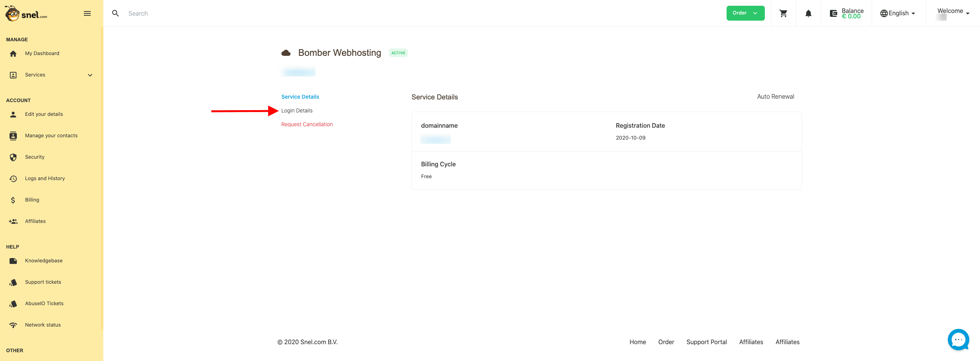Open the shopping cart

[783, 13]
